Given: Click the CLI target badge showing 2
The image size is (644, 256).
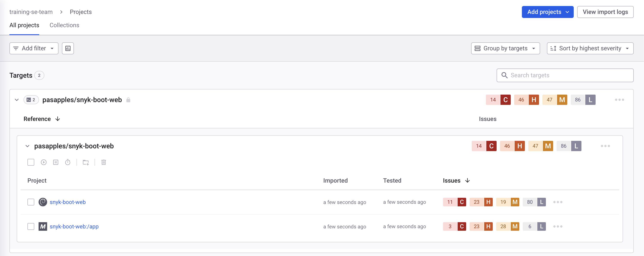Looking at the screenshot, I should [x=31, y=100].
